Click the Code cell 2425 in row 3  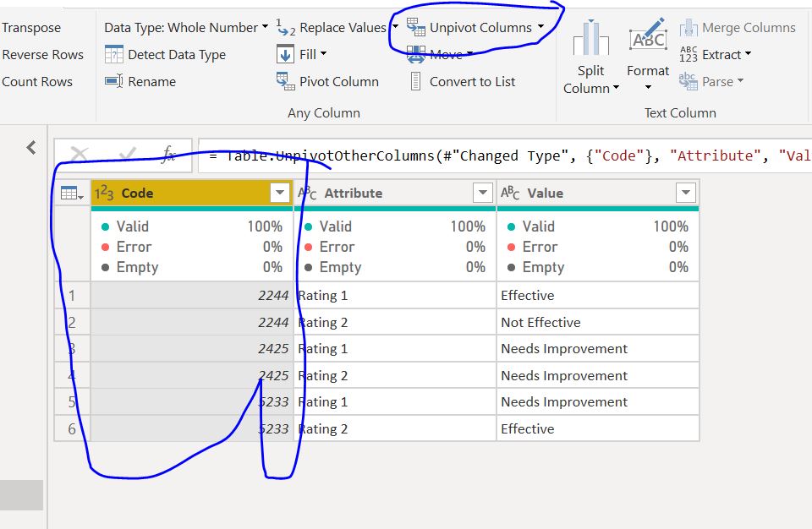pos(192,349)
